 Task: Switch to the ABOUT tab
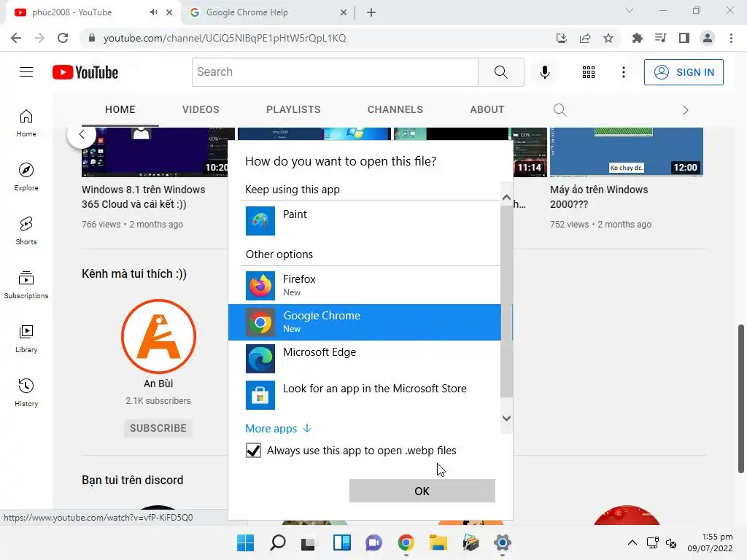pos(487,109)
